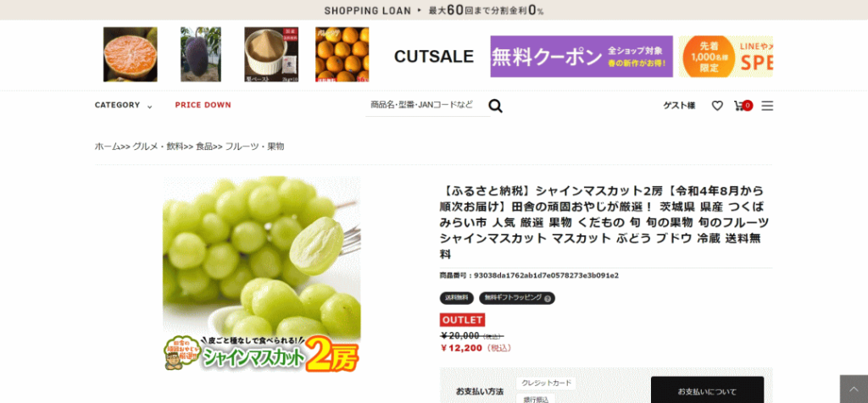Click the お支払いについて black button
The width and height of the screenshot is (868, 403).
(707, 390)
